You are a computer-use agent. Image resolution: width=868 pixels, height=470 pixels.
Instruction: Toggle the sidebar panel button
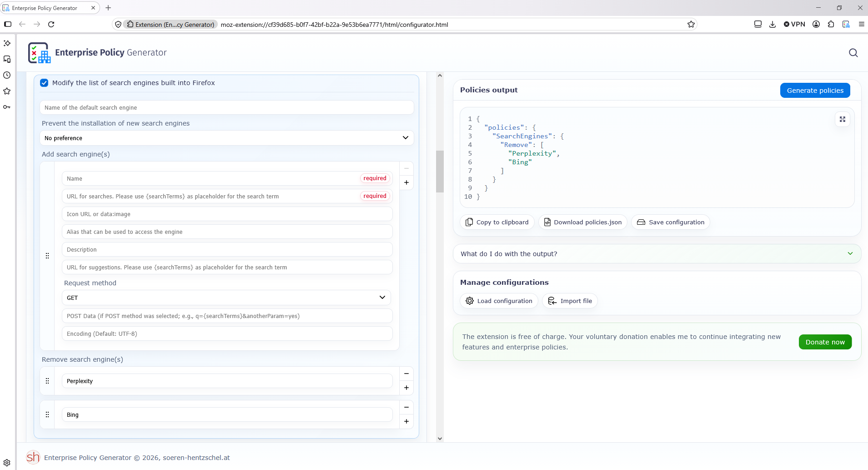[x=8, y=24]
